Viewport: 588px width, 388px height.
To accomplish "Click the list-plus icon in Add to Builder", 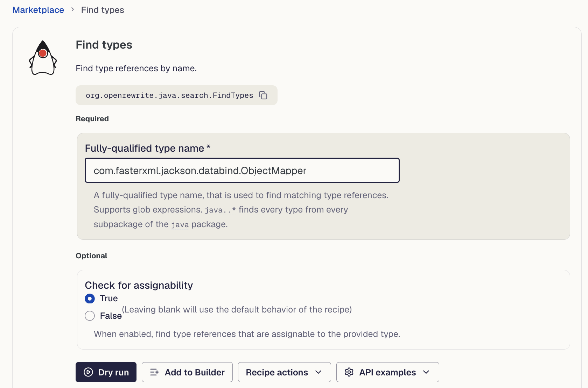I will (x=154, y=372).
